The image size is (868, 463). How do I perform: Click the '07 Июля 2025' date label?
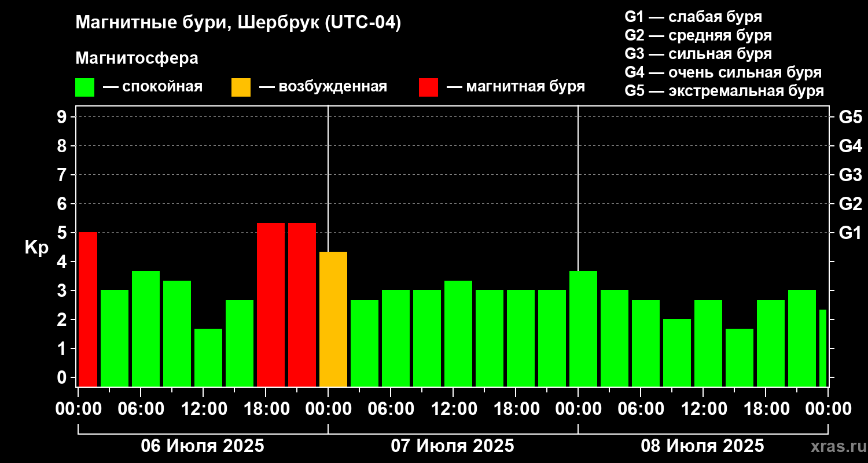[453, 446]
